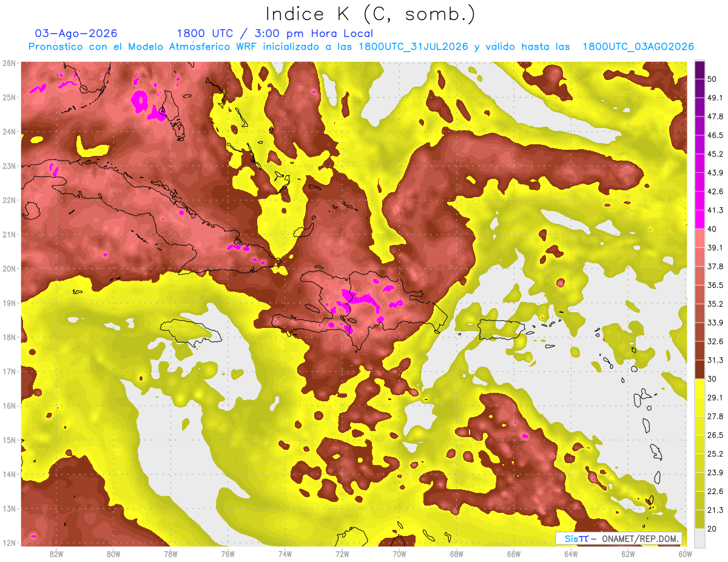Image resolution: width=728 pixels, height=562 pixels.
Task: Click the legend value '36.5'
Action: click(x=716, y=285)
